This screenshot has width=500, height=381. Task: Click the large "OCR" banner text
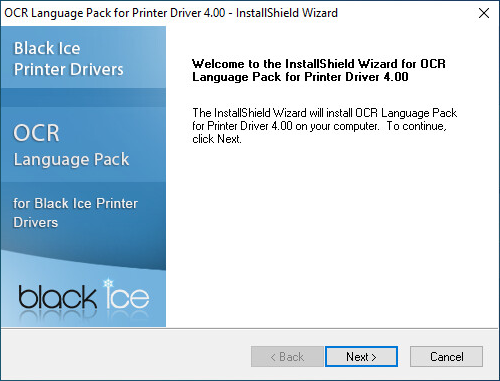[x=36, y=133]
